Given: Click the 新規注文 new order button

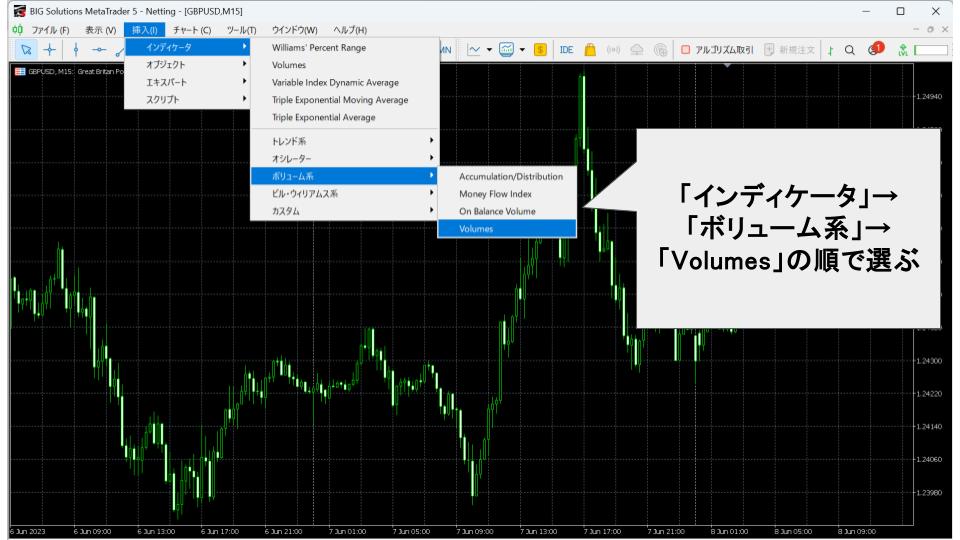Looking at the screenshot, I should click(790, 50).
